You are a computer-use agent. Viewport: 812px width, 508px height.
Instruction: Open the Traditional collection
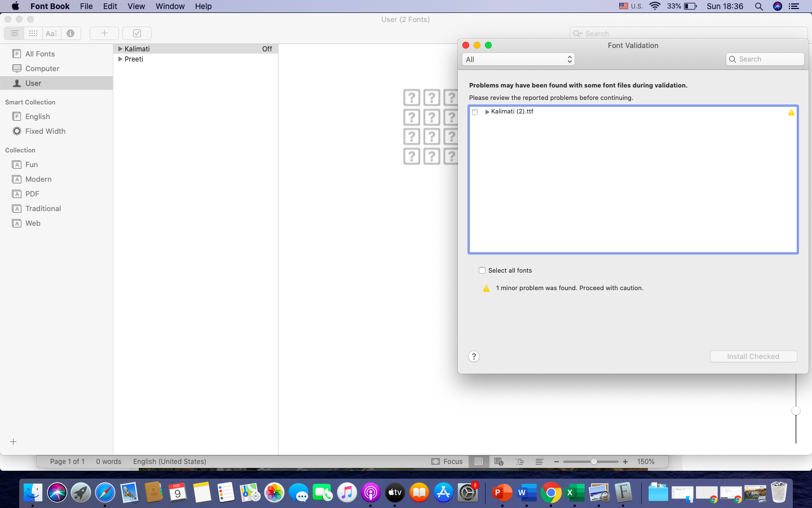click(x=56, y=208)
